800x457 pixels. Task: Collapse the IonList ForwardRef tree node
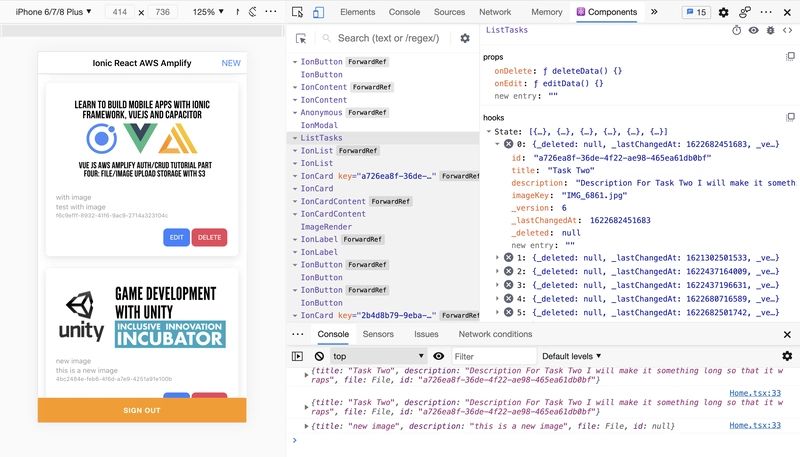point(295,150)
